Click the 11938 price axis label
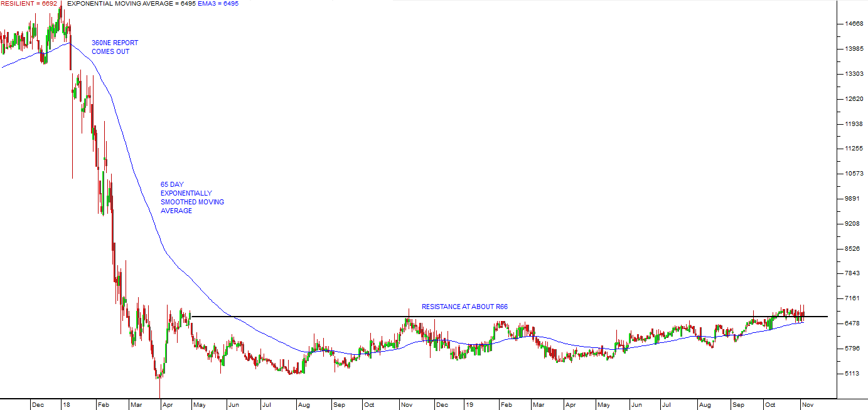 (x=855, y=124)
